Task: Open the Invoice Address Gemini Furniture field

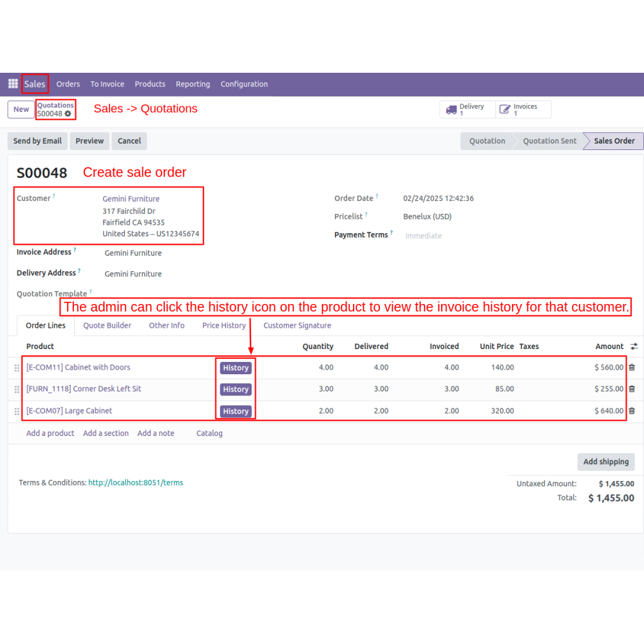Action: tap(133, 253)
